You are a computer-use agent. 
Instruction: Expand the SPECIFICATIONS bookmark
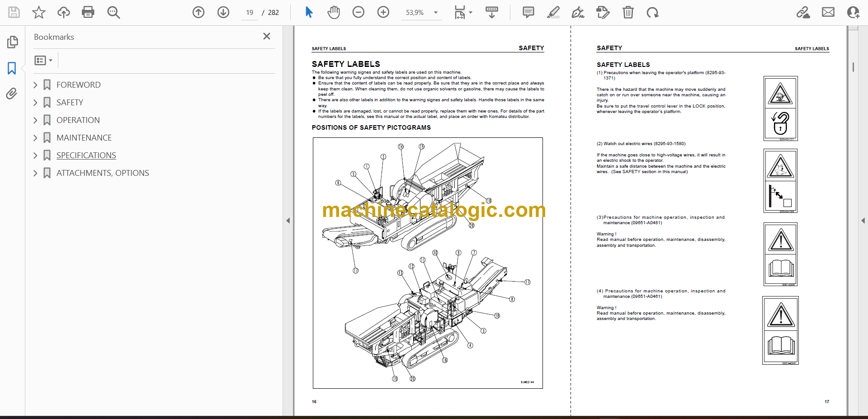pos(35,155)
